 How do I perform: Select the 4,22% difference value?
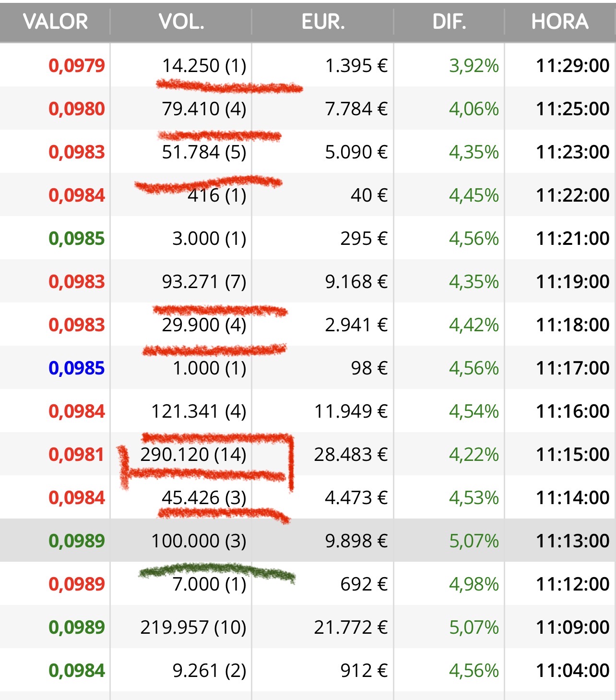click(474, 454)
